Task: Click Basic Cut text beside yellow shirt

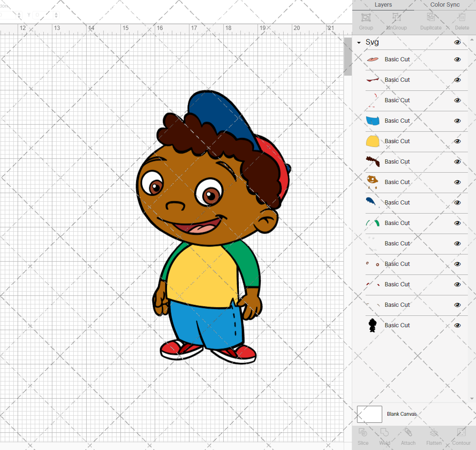Action: click(x=397, y=141)
